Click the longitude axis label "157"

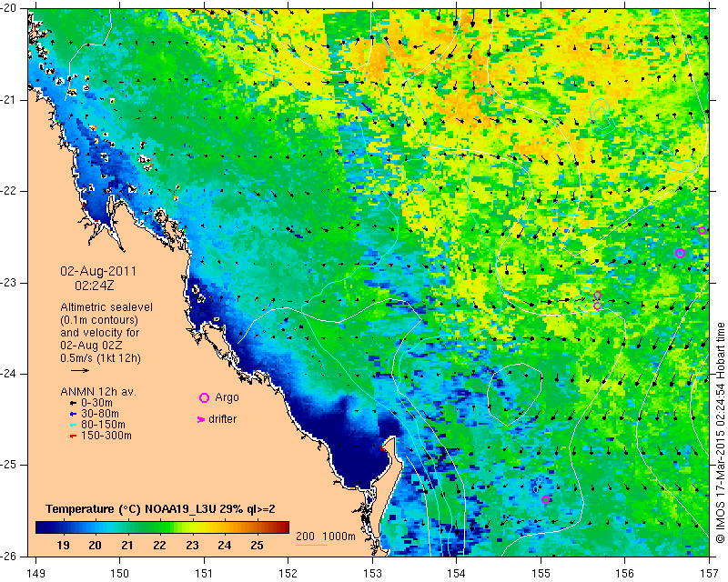[x=710, y=573]
